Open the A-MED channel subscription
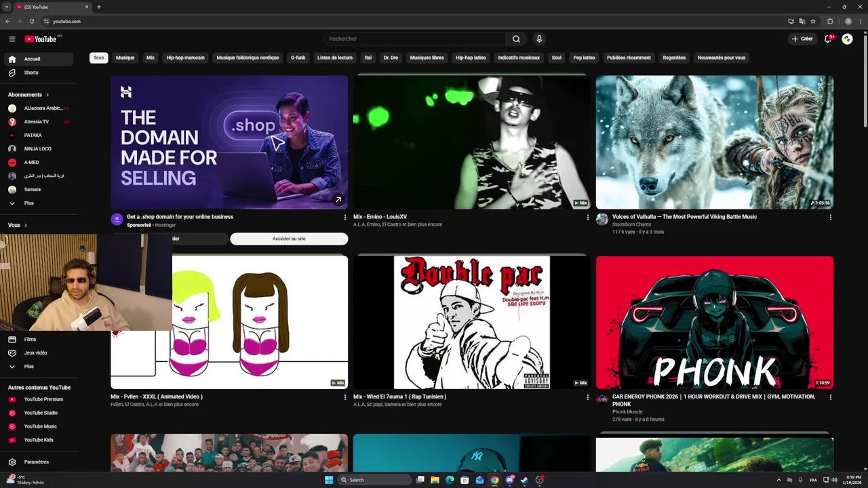Image resolution: width=868 pixels, height=488 pixels. [38, 162]
